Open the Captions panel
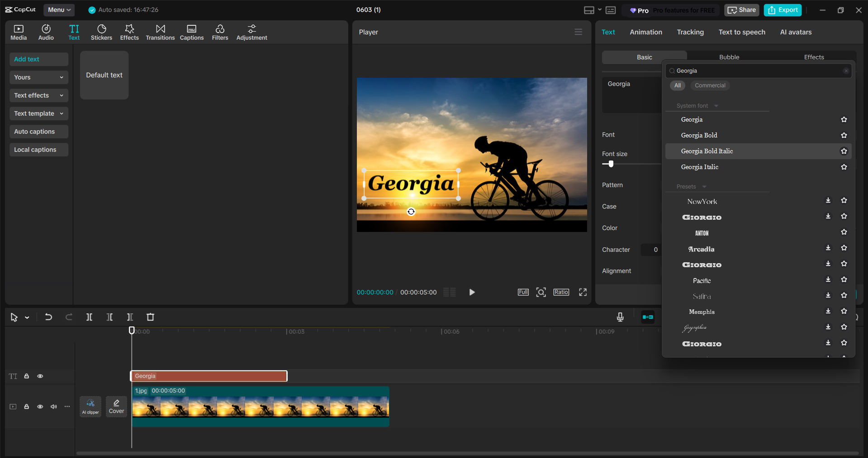 [192, 33]
